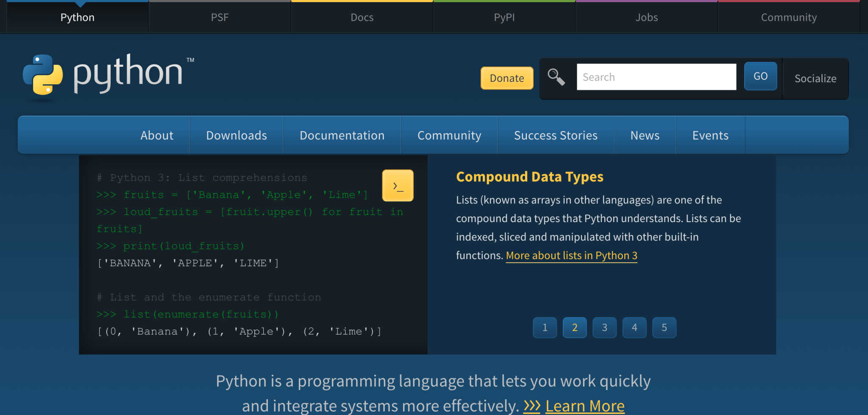This screenshot has height=415, width=868.
Task: Open Community in the main navigation bar
Action: (x=449, y=135)
